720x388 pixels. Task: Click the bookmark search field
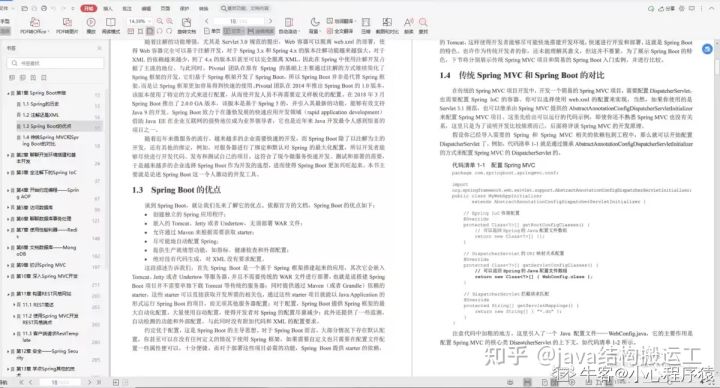pos(55,63)
